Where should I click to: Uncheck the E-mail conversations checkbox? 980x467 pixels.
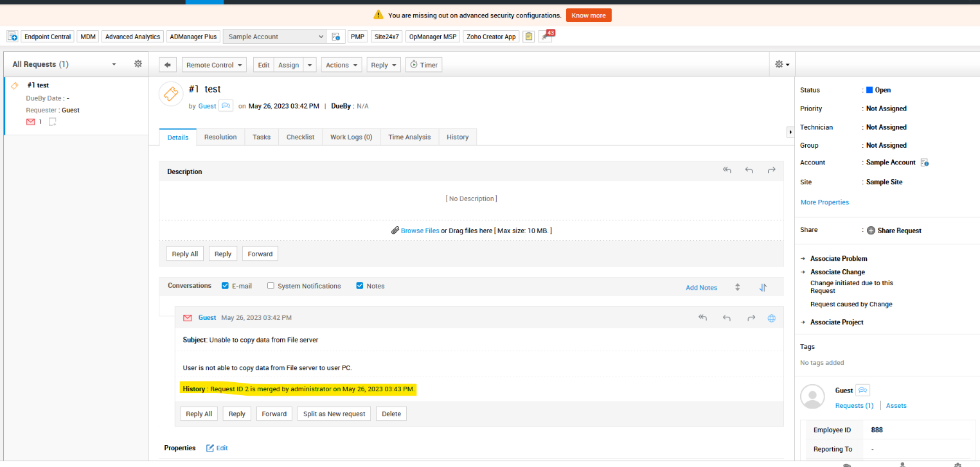[226, 286]
